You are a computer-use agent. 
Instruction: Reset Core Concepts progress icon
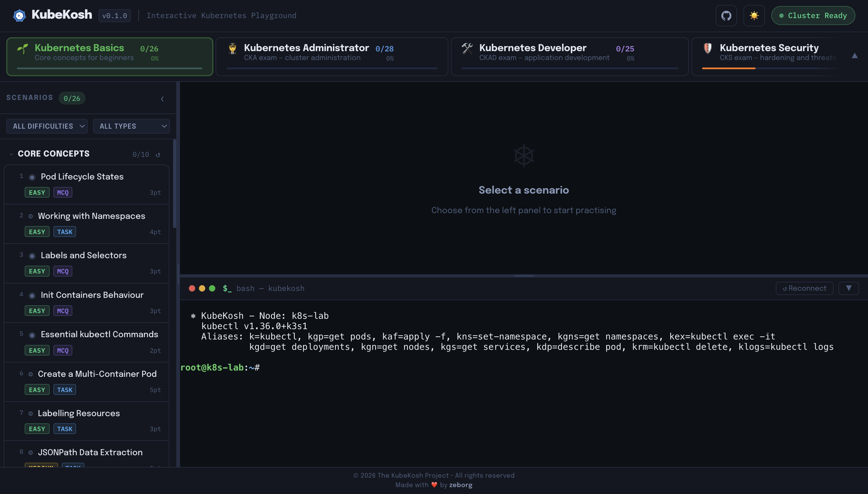coord(158,155)
